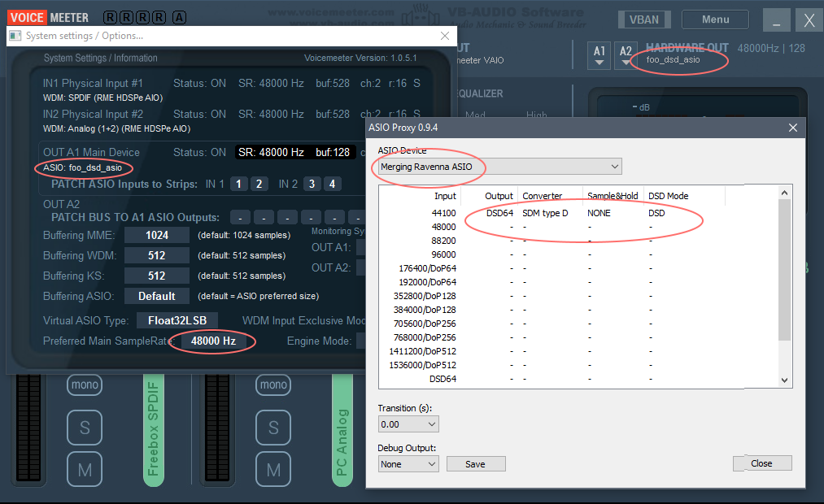Toggle patch ASIO input 1 for IN 1
The width and height of the screenshot is (824, 504).
pos(238,184)
